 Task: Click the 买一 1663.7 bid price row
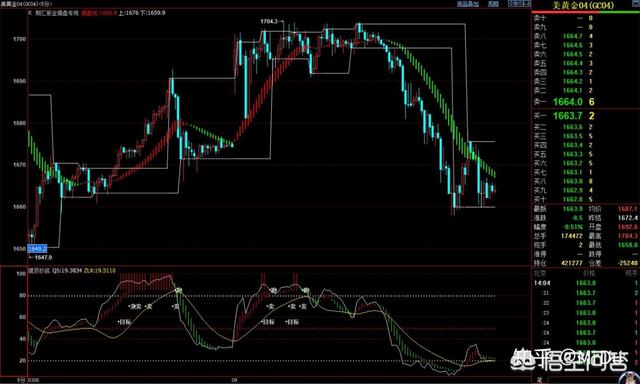tap(586, 116)
